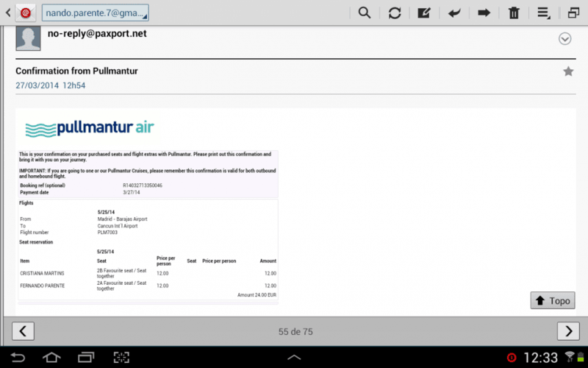Tap sender address no-reply@paxport.net
The image size is (588, 368).
(x=97, y=33)
